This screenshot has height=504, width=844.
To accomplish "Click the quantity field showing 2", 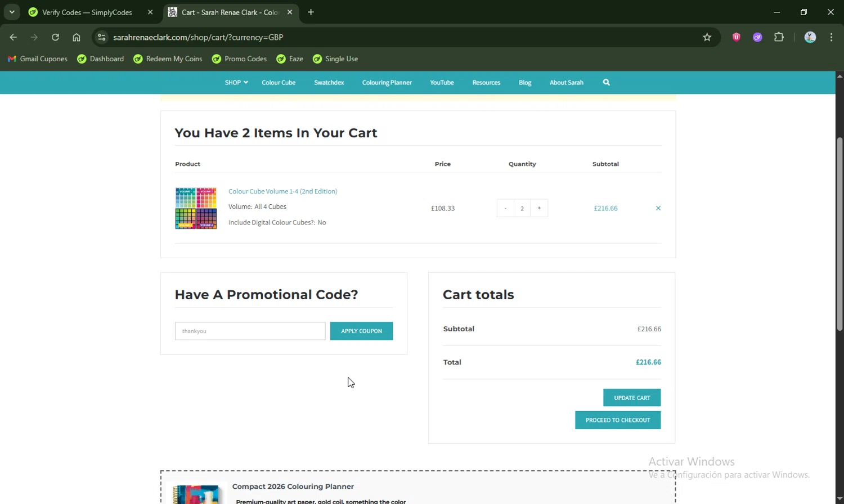I will click(522, 208).
